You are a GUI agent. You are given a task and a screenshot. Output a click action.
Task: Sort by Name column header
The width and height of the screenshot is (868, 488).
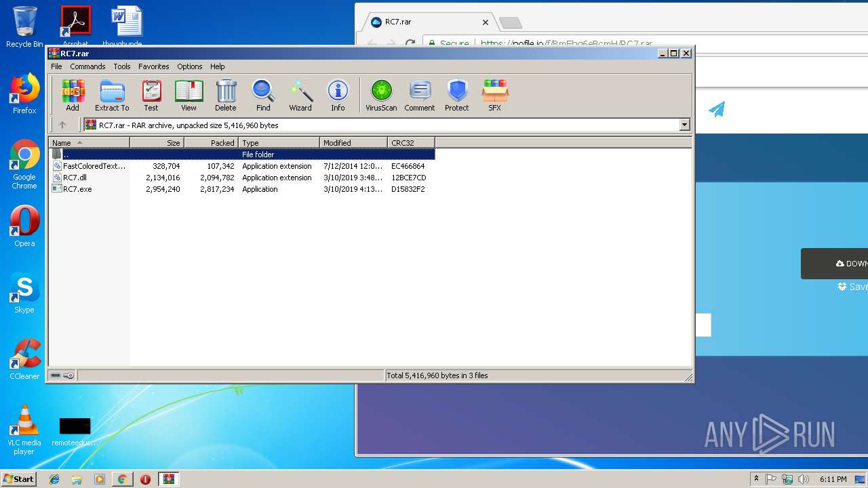pyautogui.click(x=90, y=143)
